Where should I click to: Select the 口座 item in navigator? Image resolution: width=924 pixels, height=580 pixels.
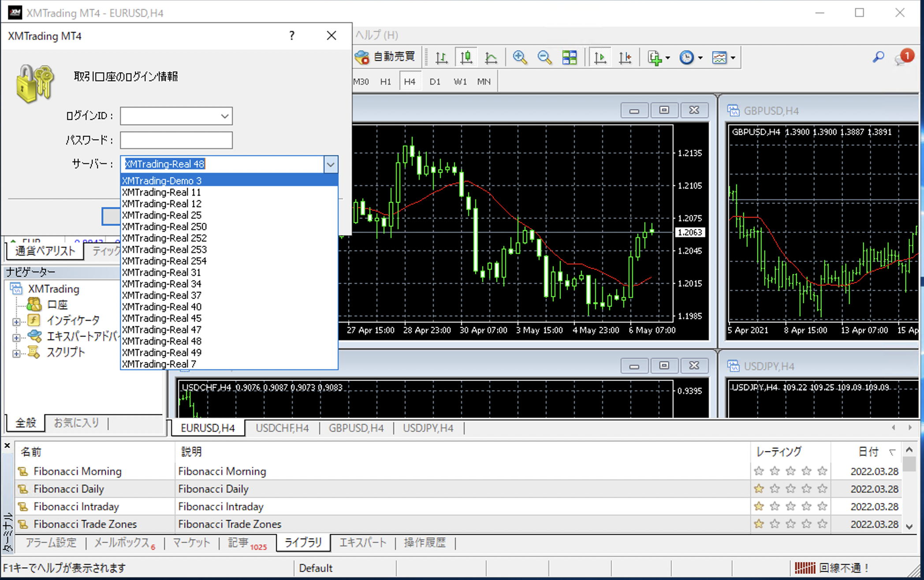[x=57, y=305]
